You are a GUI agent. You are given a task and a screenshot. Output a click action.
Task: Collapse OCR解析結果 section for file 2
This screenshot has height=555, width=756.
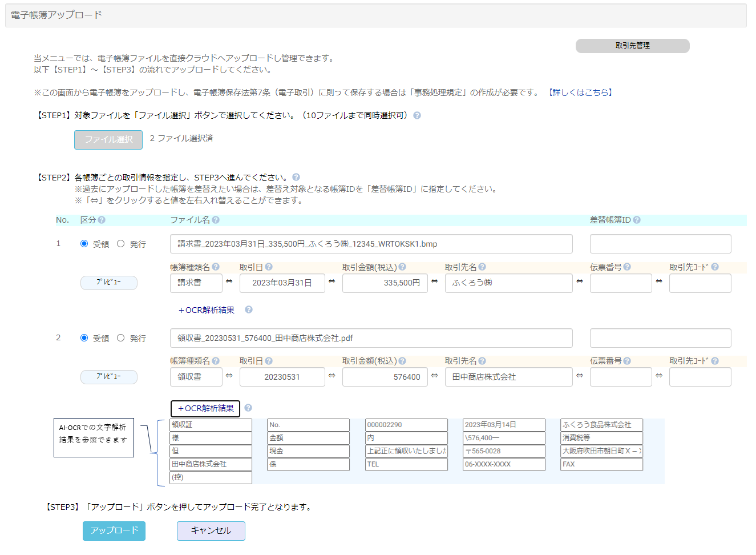pos(205,408)
